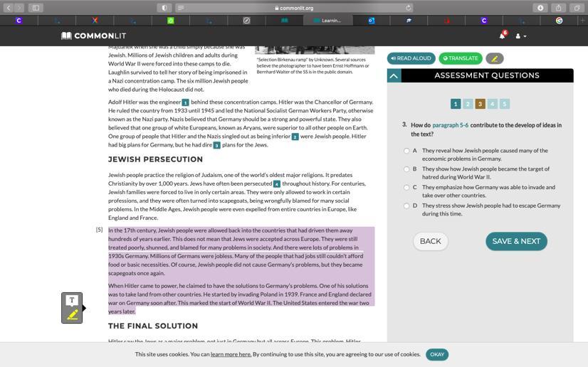
Task: Switch to the compass icon tab
Action: pos(246,21)
